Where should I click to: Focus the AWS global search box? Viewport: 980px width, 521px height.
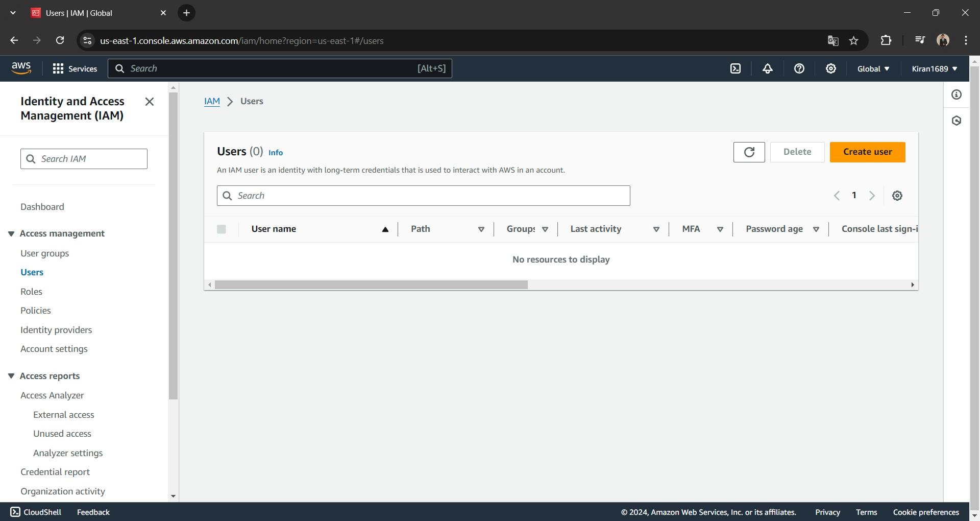(280, 68)
